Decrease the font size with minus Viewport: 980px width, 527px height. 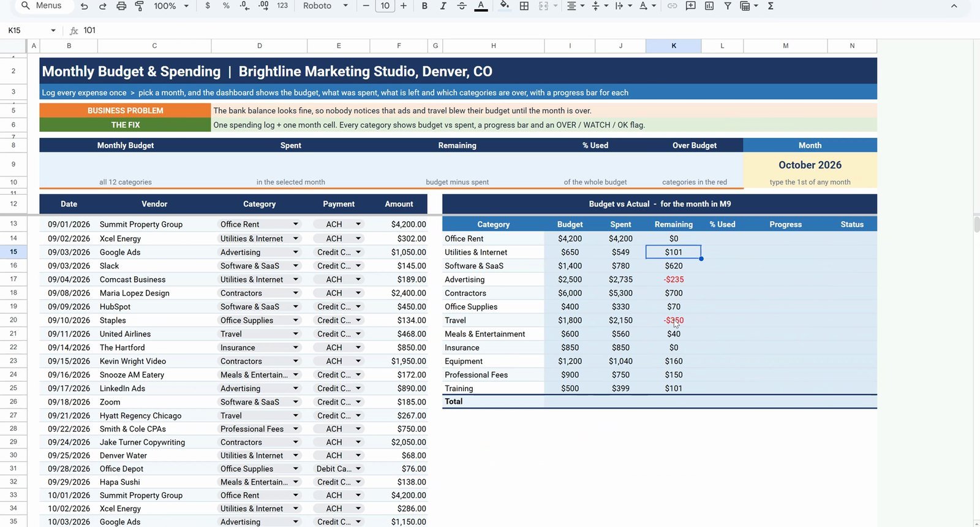366,6
